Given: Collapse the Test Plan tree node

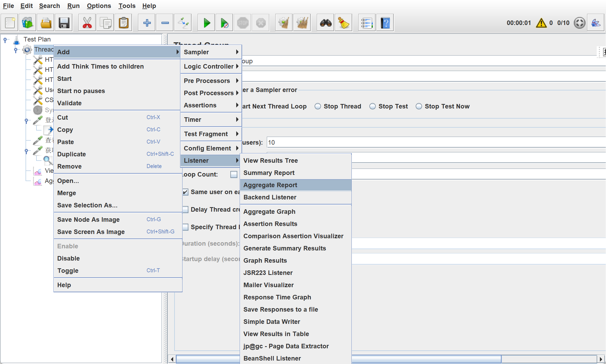Looking at the screenshot, I should coord(5,40).
